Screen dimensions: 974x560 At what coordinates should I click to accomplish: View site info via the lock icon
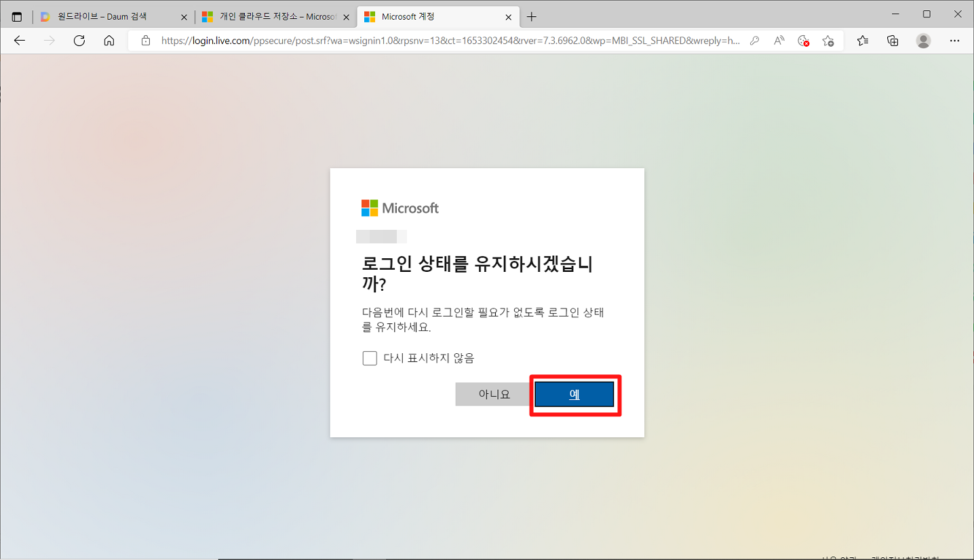coord(145,41)
